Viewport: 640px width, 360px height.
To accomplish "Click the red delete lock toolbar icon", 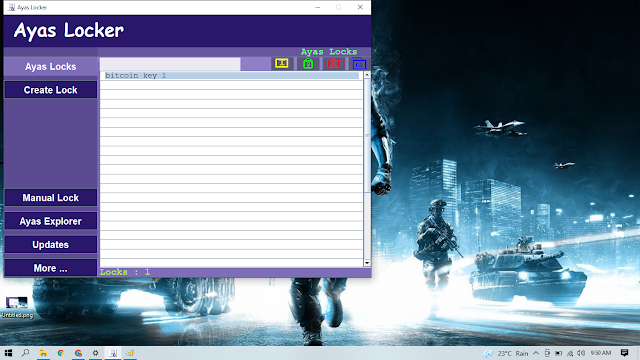I will click(334, 63).
